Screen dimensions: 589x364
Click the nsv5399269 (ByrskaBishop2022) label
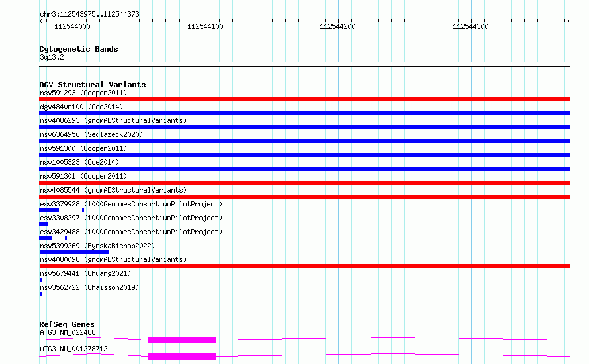pyautogui.click(x=97, y=246)
